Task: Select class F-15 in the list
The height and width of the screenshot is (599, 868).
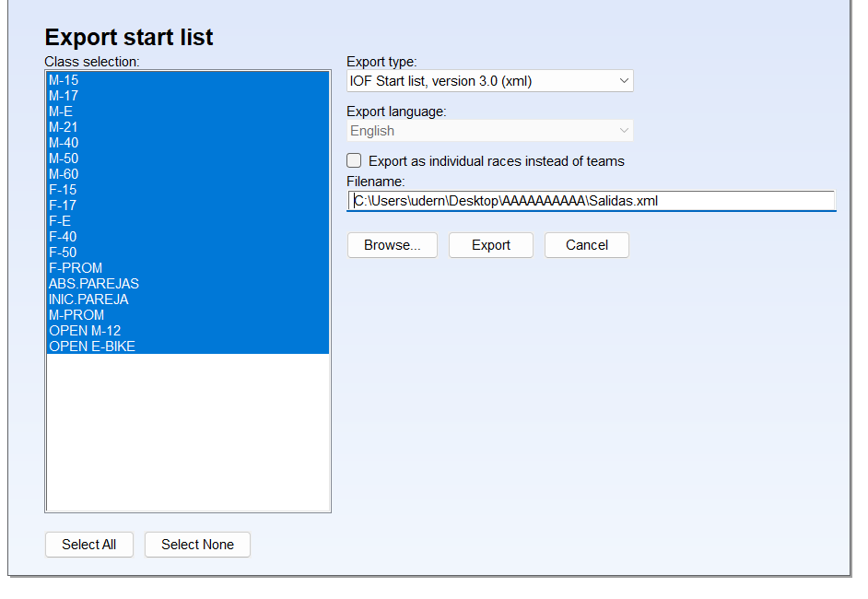Action: pyautogui.click(x=188, y=190)
